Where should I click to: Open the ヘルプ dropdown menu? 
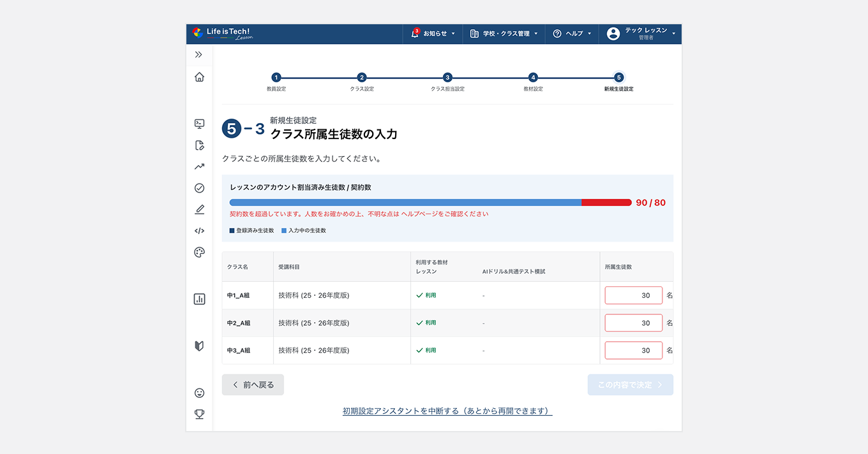(572, 34)
